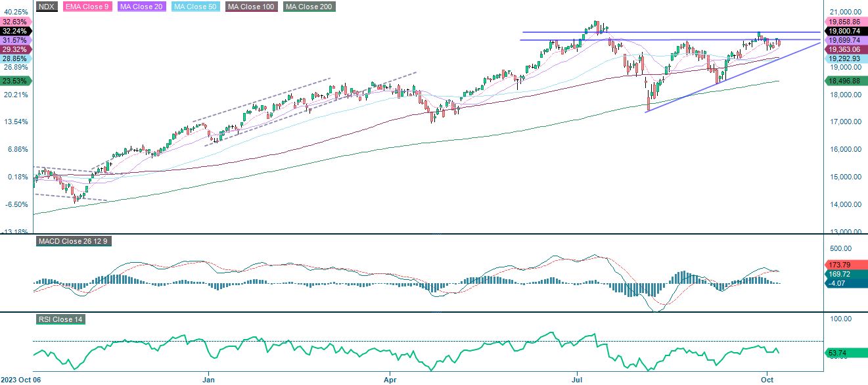This screenshot has width=868, height=385.
Task: Toggle the teal MACD value tag 169.72
Action: 839,275
